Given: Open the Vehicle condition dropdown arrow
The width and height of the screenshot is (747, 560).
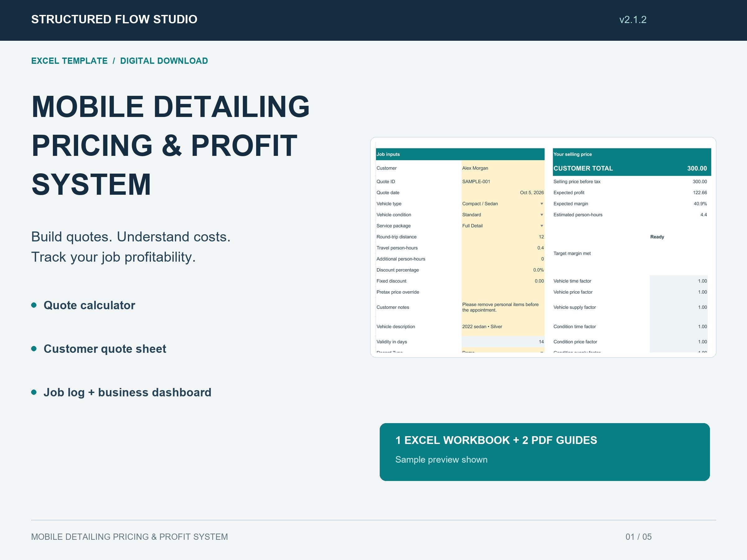Looking at the screenshot, I should 542,215.
